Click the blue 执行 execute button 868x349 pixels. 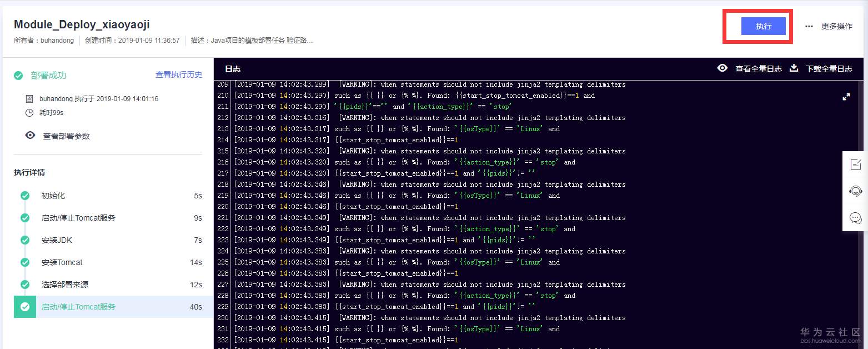click(x=763, y=26)
